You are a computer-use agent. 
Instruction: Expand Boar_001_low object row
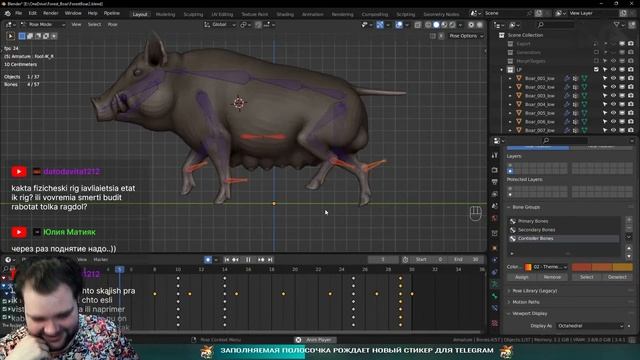pos(510,78)
